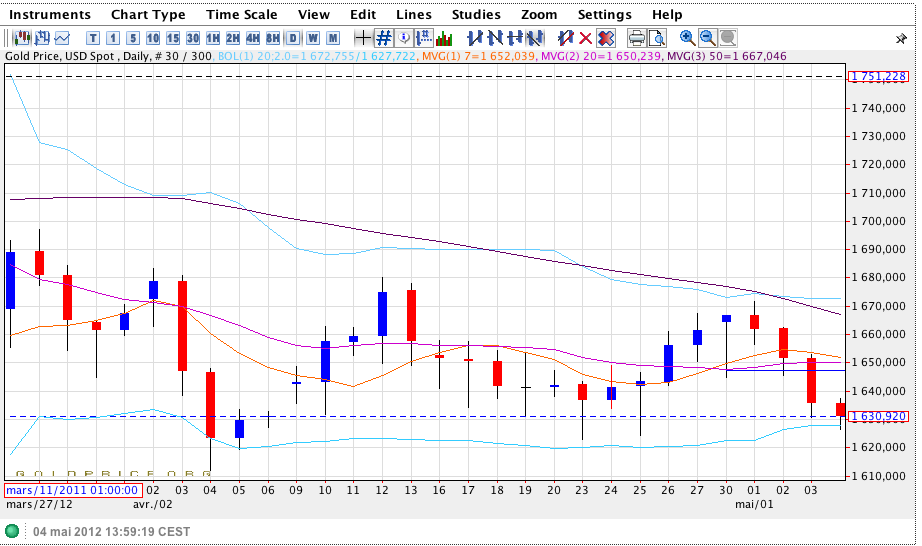The height and width of the screenshot is (546, 922).
Task: Switch to line chart type icon
Action: pyautogui.click(x=62, y=38)
